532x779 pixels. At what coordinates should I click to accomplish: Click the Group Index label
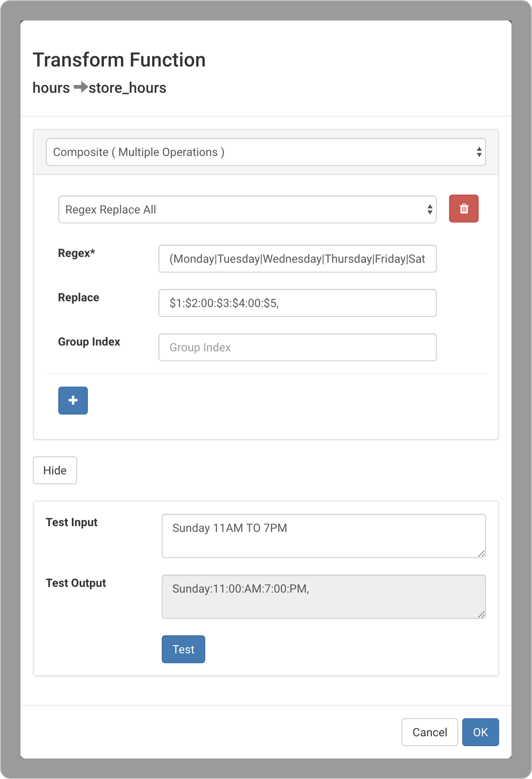click(89, 342)
